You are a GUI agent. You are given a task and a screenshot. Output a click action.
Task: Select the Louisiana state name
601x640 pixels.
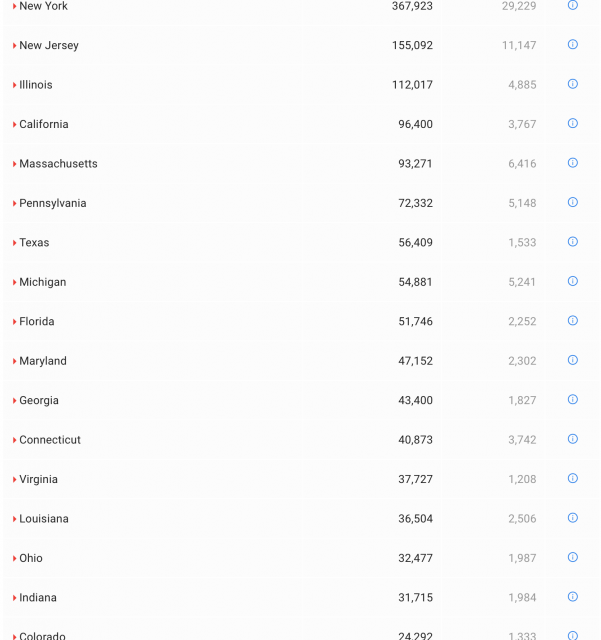click(x=44, y=519)
